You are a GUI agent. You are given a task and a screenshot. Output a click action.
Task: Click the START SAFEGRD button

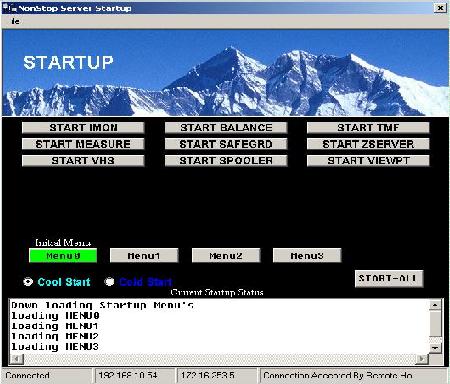226,144
